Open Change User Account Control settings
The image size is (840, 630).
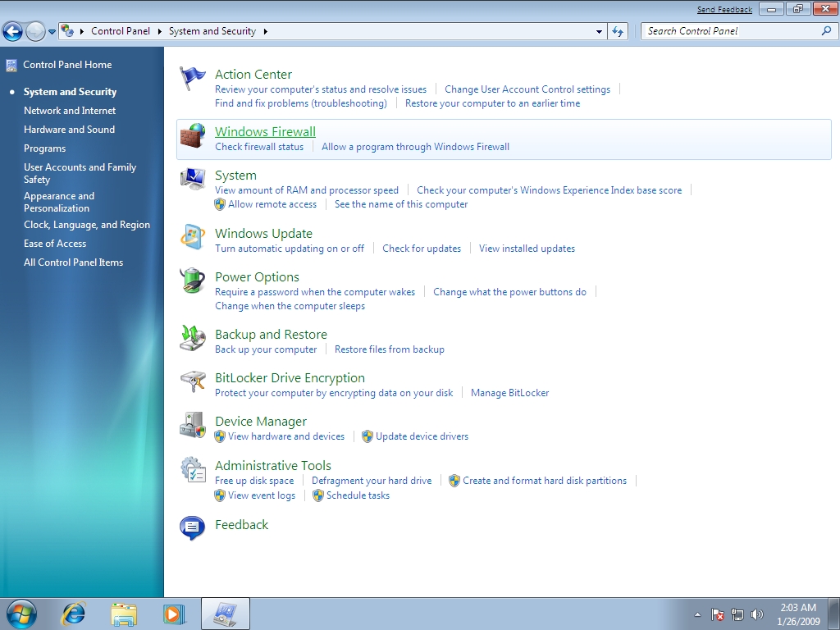pyautogui.click(x=527, y=89)
